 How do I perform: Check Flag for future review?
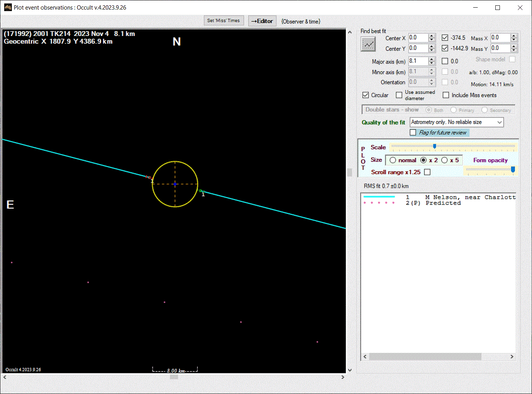[413, 132]
